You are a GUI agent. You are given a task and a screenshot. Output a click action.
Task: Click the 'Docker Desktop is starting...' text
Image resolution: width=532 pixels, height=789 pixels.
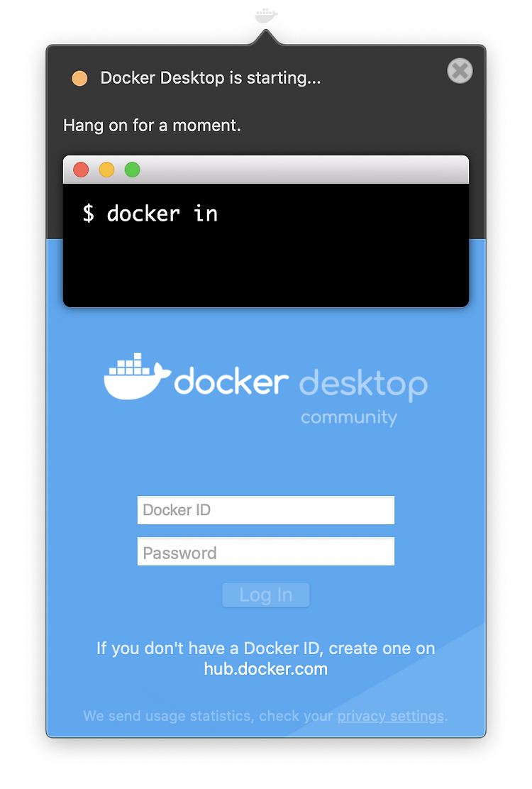click(210, 78)
